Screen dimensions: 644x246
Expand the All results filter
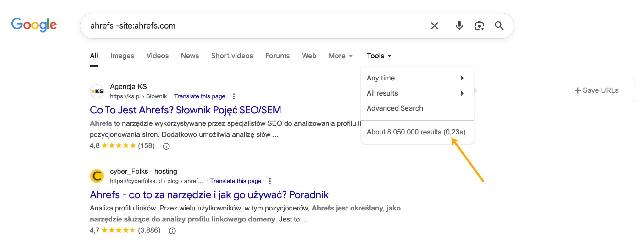tap(415, 93)
